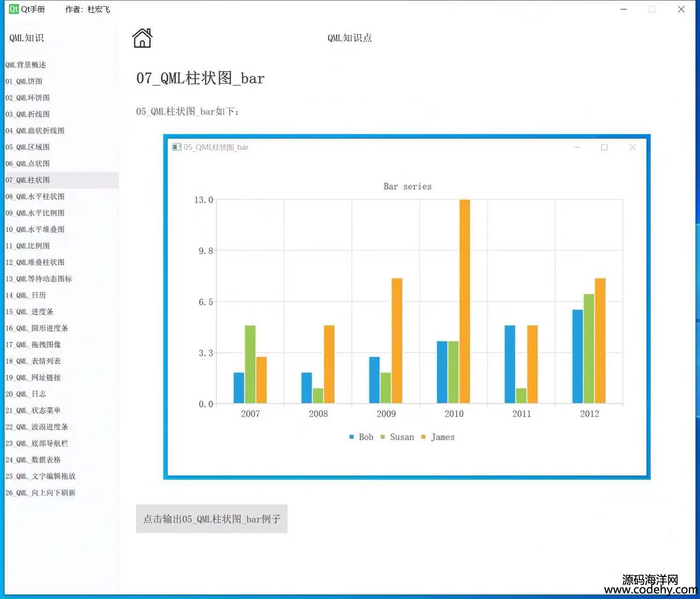Screen dimensions: 700x599
Task: Select 08_QML水平柱状图 from the list
Action: pyautogui.click(x=35, y=197)
